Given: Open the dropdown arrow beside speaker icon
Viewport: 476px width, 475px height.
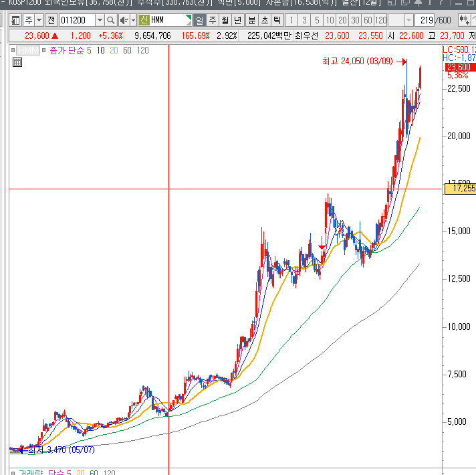Looking at the screenshot, I should [133, 20].
